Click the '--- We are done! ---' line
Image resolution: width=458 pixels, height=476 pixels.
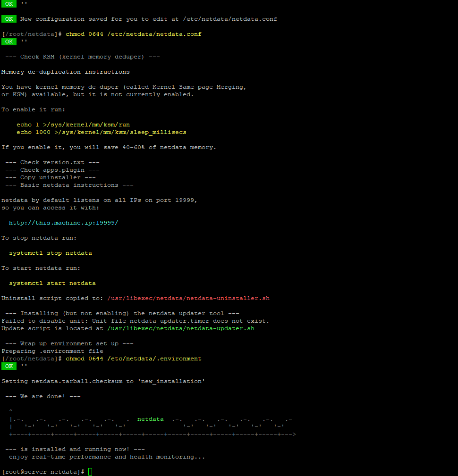click(42, 396)
